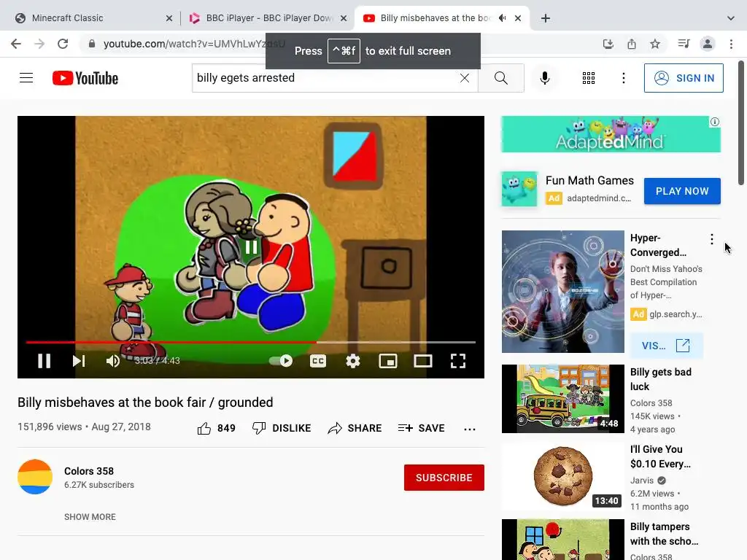Reload the page

tap(63, 44)
